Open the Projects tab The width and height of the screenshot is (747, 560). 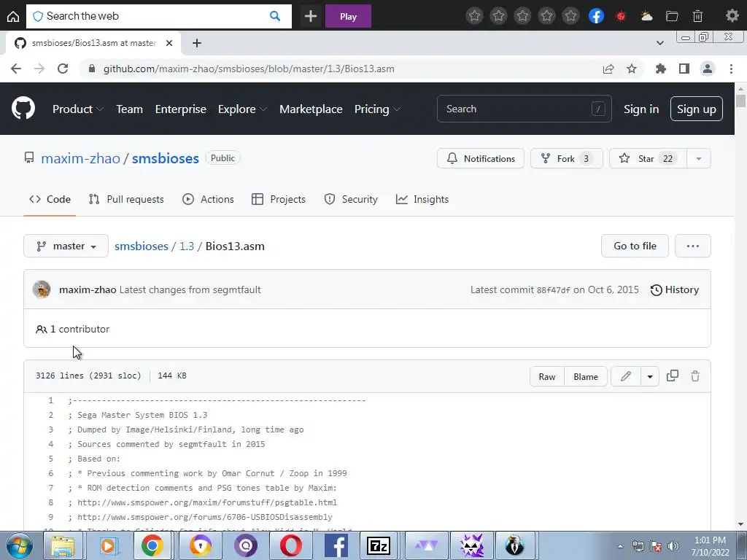279,199
